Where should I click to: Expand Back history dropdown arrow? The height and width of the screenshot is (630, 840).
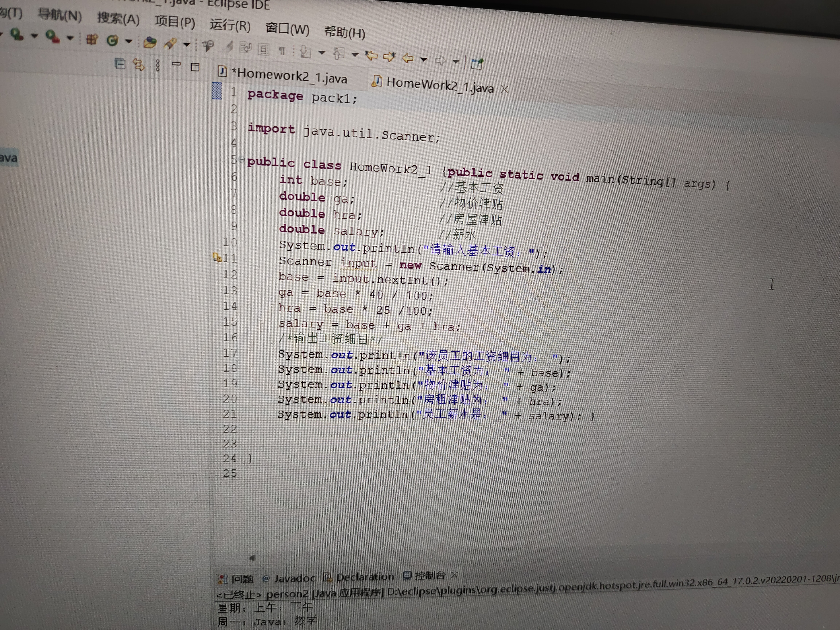[x=423, y=59]
